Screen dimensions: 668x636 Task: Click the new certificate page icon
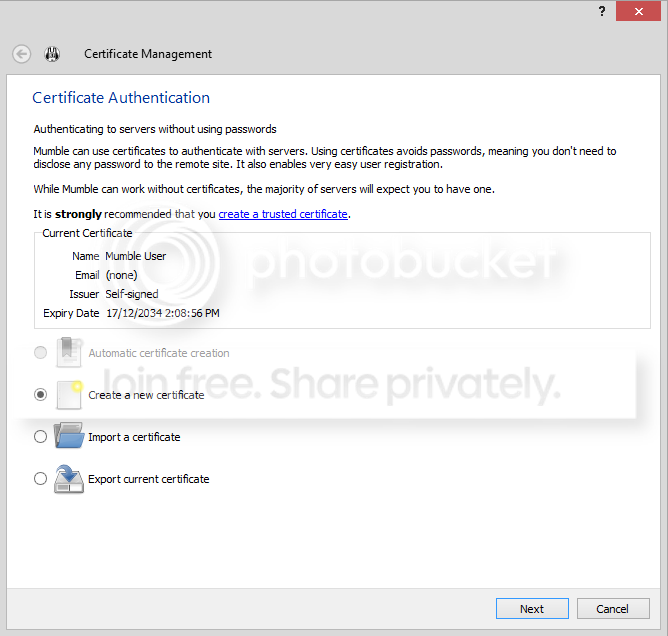(x=69, y=395)
